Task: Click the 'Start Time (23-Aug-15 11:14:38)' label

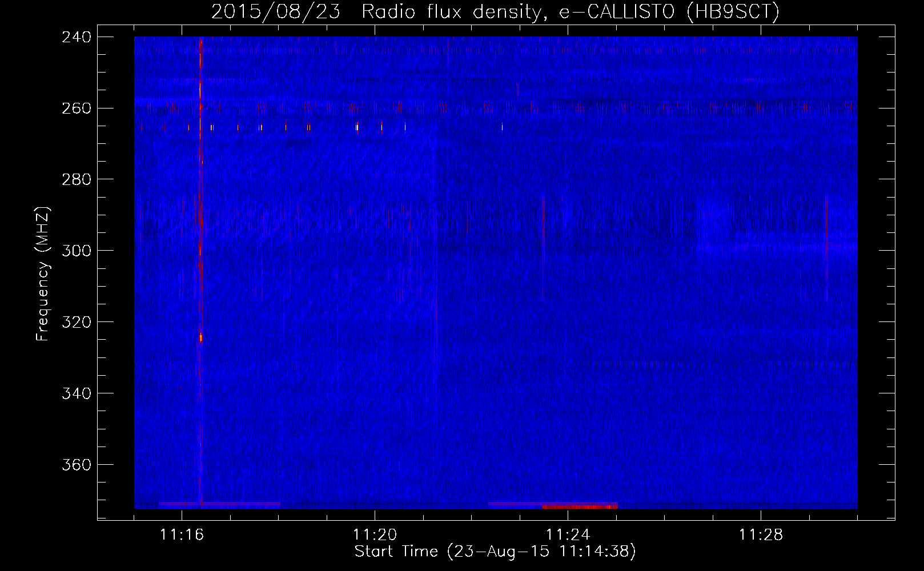Action: point(495,552)
